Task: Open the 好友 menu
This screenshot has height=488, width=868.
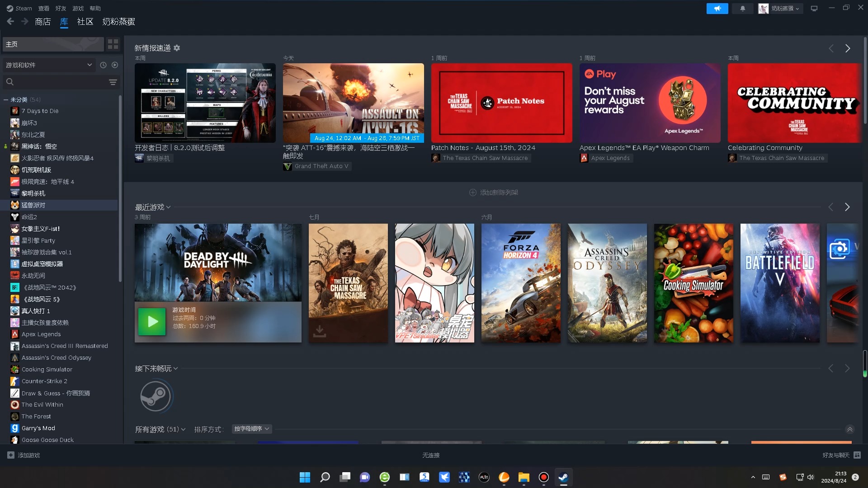Action: click(x=61, y=8)
